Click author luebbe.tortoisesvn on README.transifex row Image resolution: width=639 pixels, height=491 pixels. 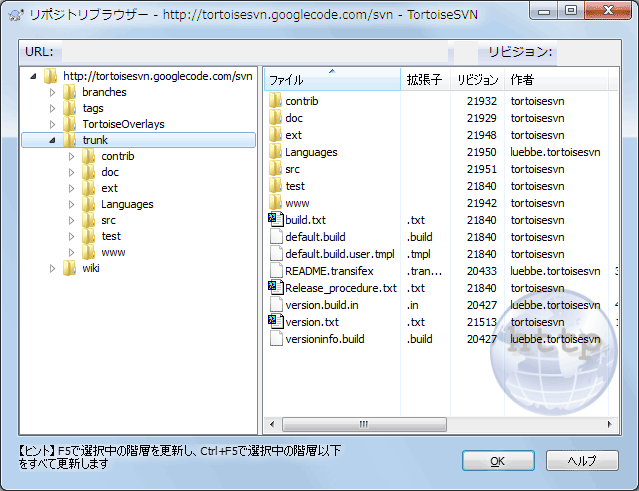(x=555, y=271)
